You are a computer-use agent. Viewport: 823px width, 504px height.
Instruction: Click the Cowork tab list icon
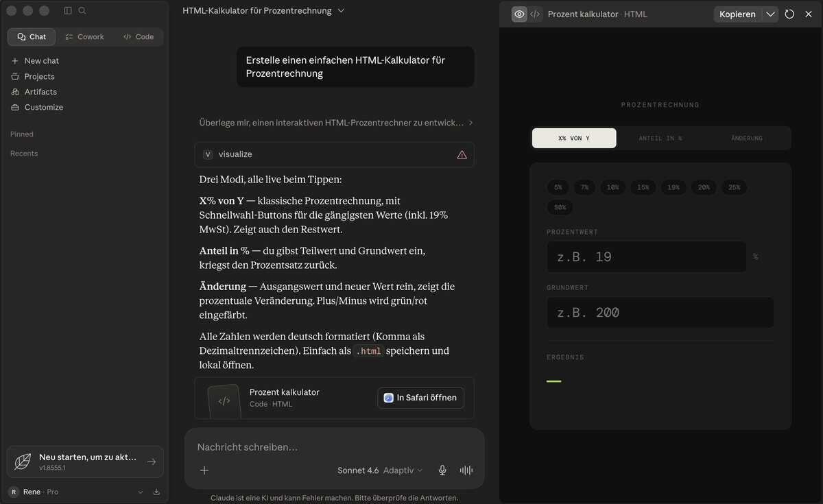point(69,37)
